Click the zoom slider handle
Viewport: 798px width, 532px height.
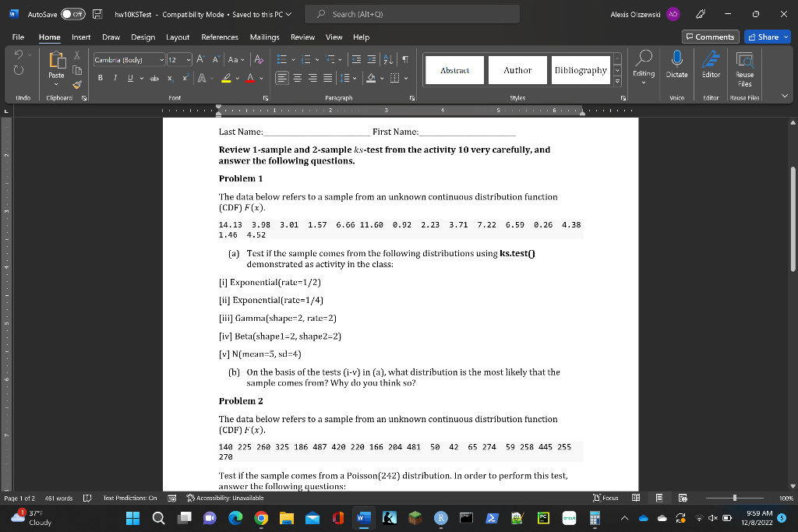[x=734, y=498]
